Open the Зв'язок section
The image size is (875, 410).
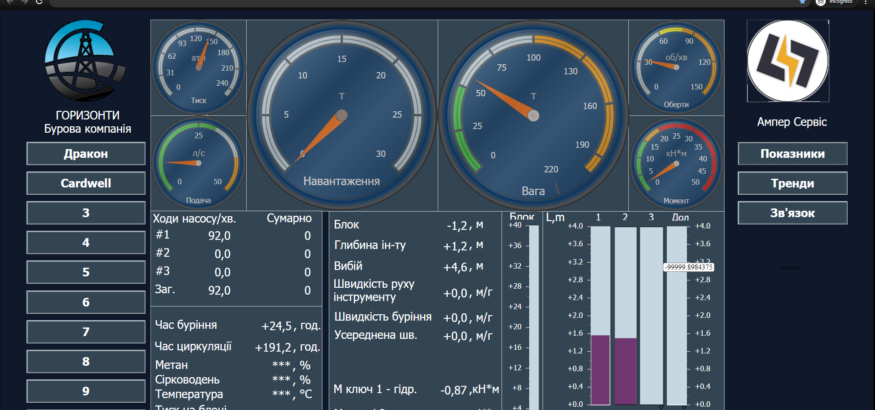coord(792,213)
